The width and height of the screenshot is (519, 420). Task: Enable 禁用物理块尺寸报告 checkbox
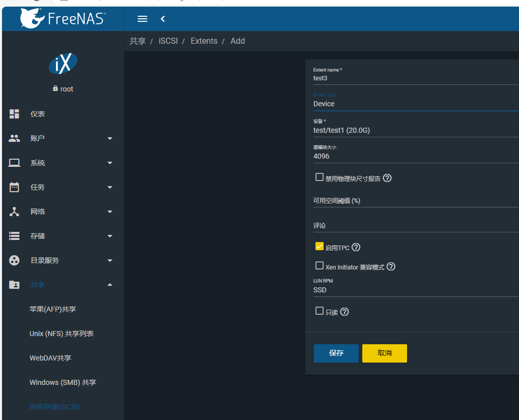click(320, 177)
